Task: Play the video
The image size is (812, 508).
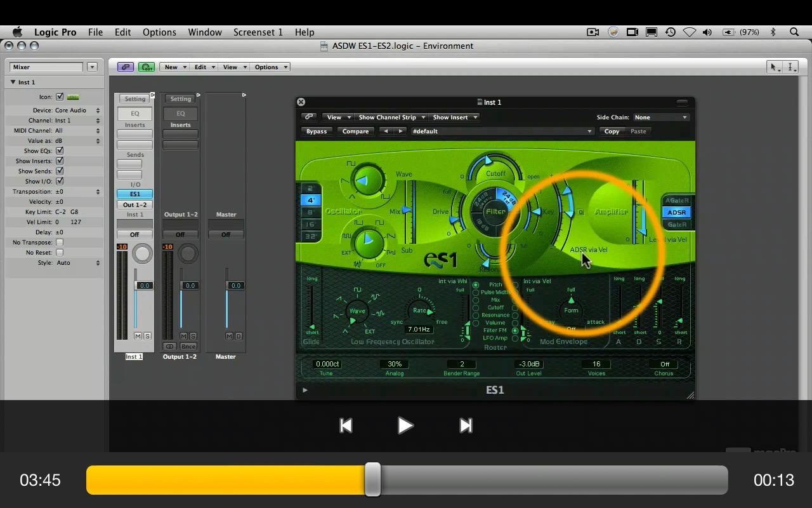Action: (x=405, y=425)
